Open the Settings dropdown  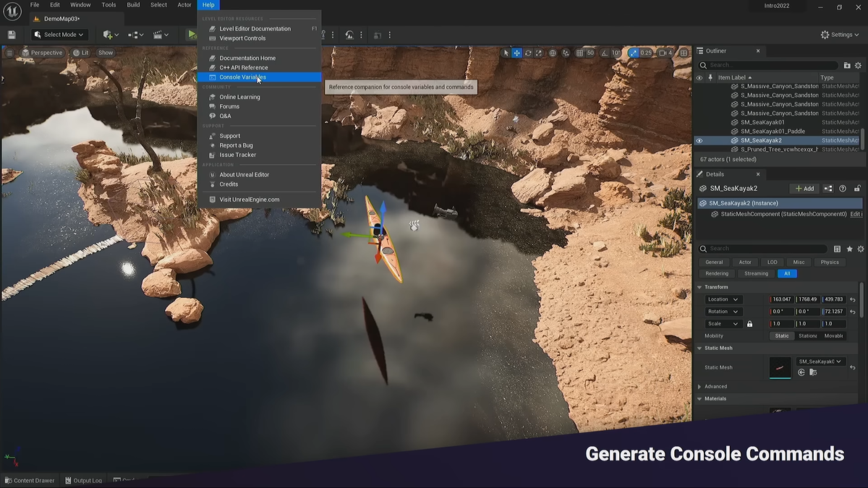(x=841, y=35)
